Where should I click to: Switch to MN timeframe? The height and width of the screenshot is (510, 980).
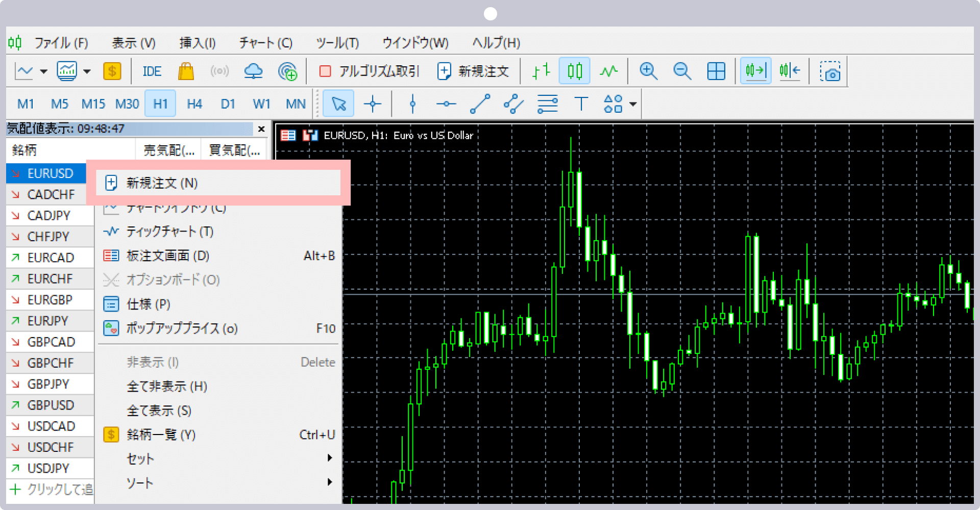296,104
